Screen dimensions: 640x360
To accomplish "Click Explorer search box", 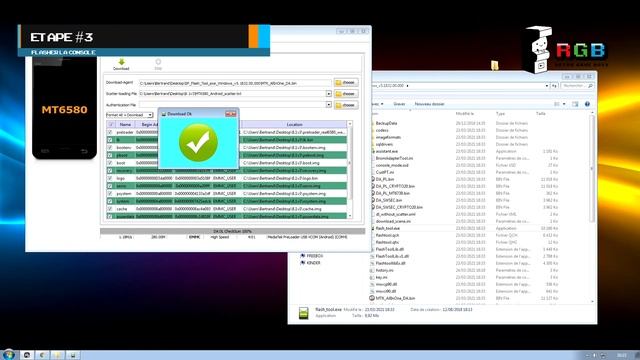I will [x=577, y=86].
